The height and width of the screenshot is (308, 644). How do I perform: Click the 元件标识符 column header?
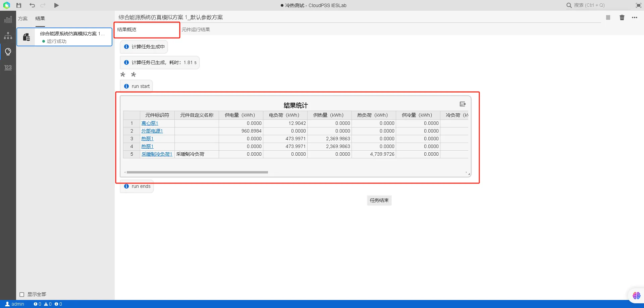(x=157, y=115)
